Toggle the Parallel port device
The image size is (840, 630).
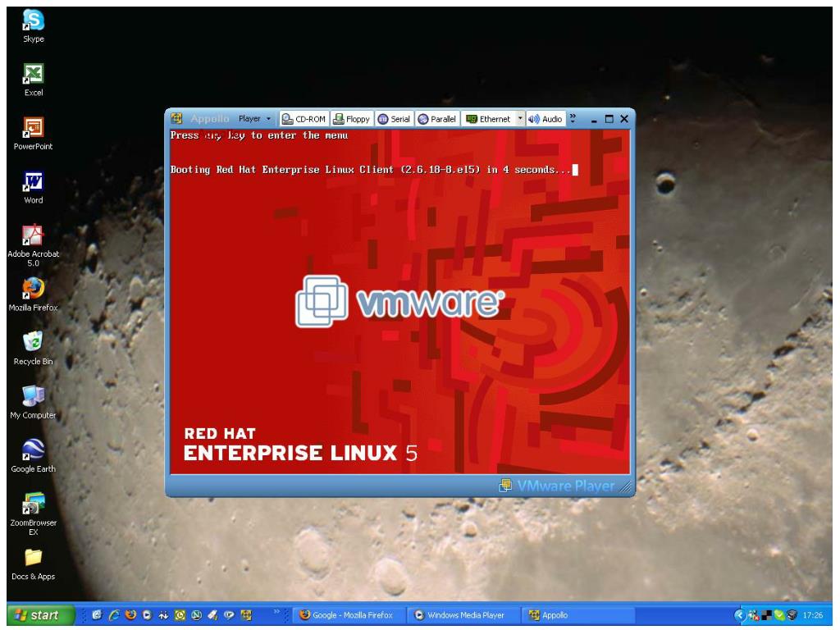pyautogui.click(x=437, y=119)
